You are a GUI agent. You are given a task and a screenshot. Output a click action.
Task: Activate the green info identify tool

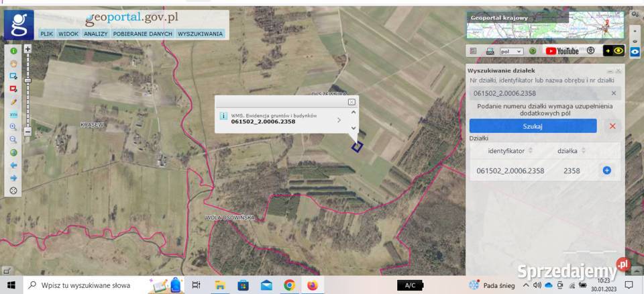[13, 51]
